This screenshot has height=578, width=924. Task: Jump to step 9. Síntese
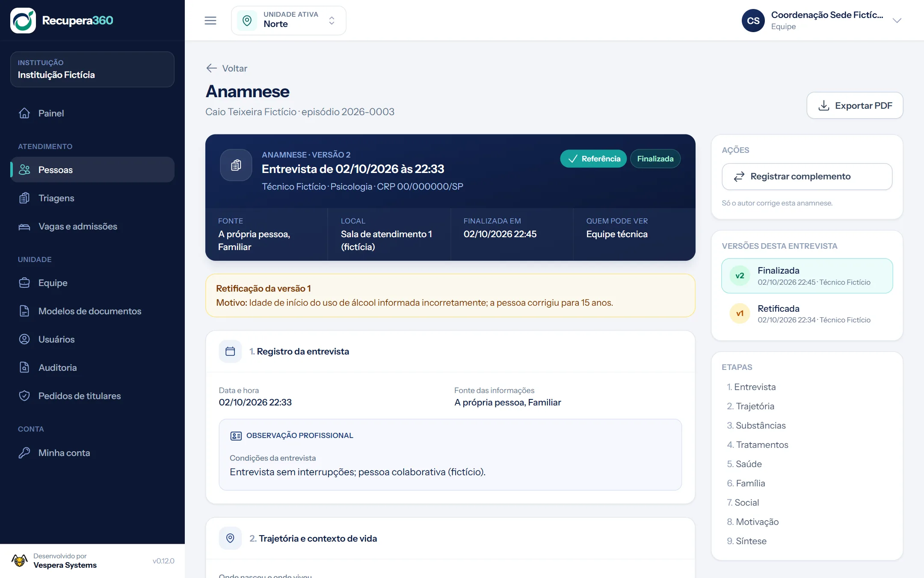pos(746,541)
